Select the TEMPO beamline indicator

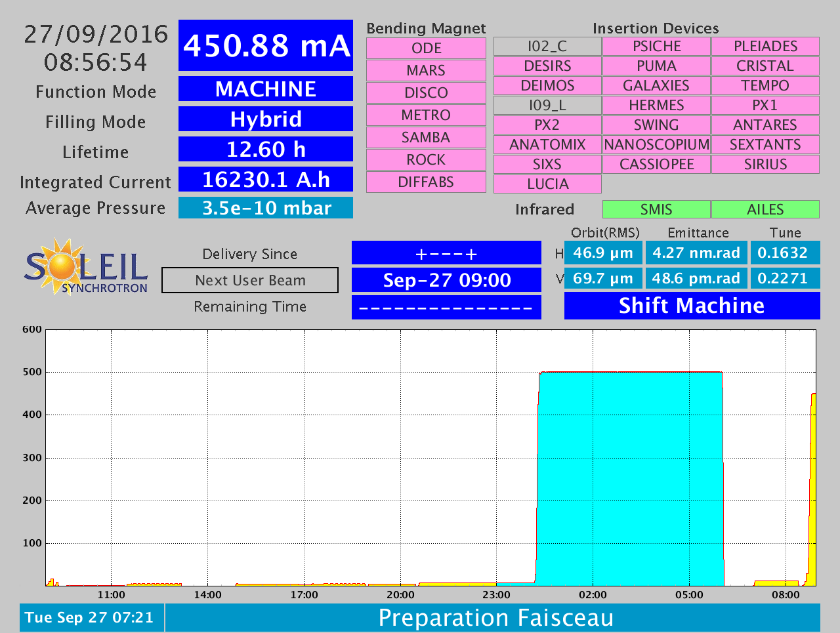coord(765,86)
